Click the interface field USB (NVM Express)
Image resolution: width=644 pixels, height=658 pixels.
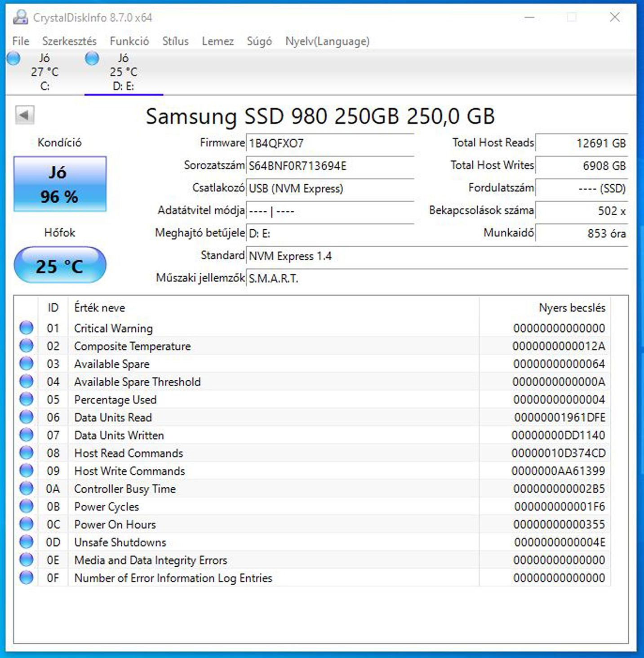coord(330,188)
